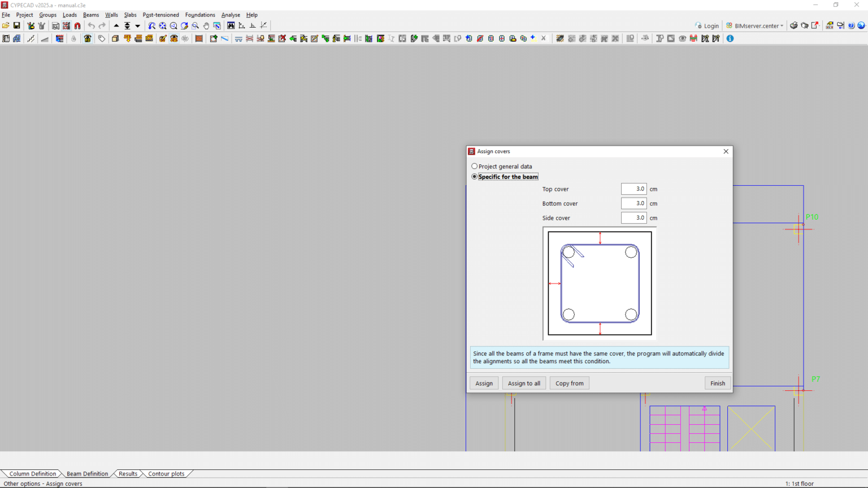This screenshot has height=488, width=868.
Task: Open the Foundations menu
Action: pyautogui.click(x=200, y=15)
